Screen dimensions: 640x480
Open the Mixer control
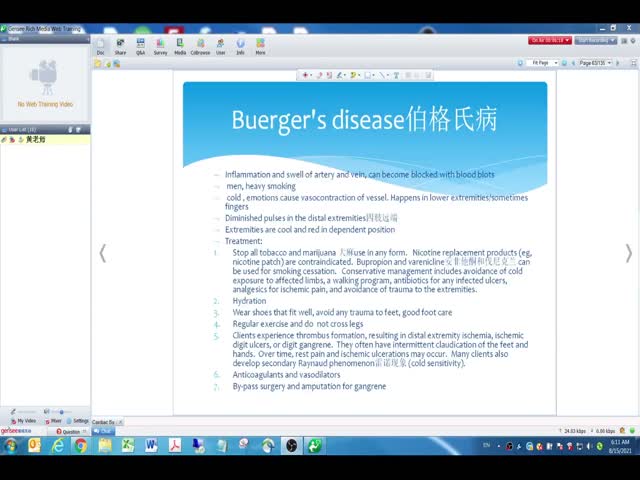coord(53,421)
